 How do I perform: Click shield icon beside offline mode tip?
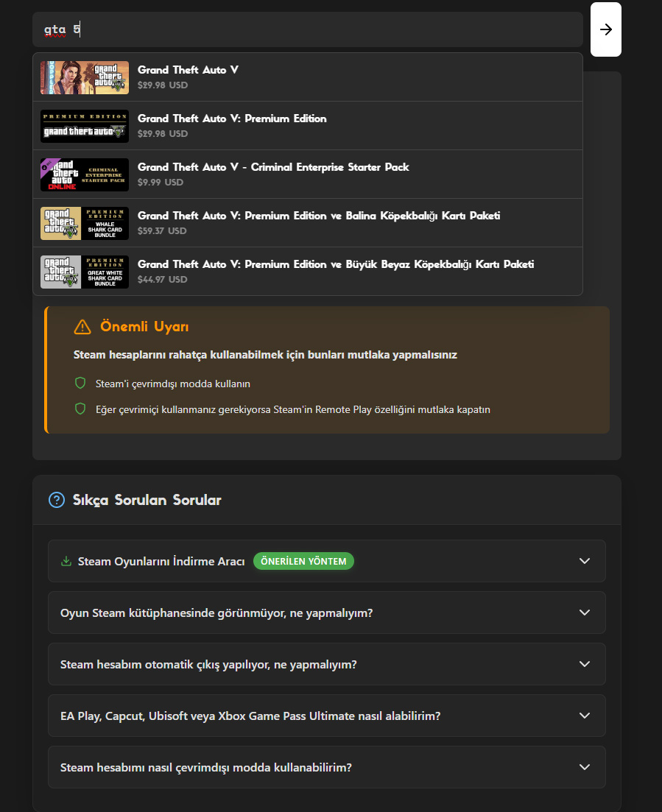pyautogui.click(x=80, y=384)
